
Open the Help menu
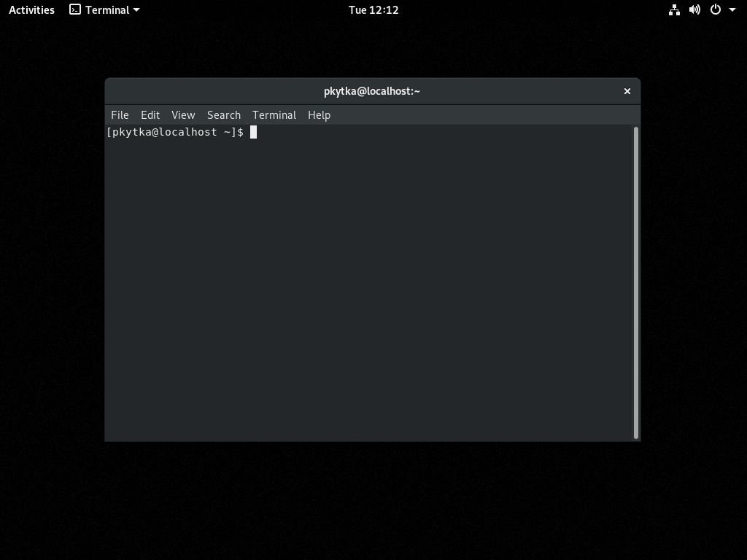[320, 115]
